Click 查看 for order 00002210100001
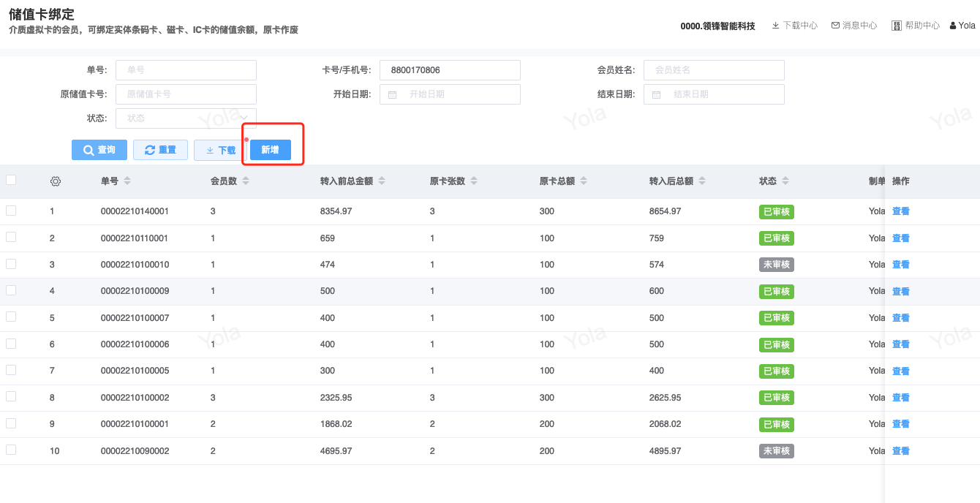The image size is (980, 503). [901, 425]
